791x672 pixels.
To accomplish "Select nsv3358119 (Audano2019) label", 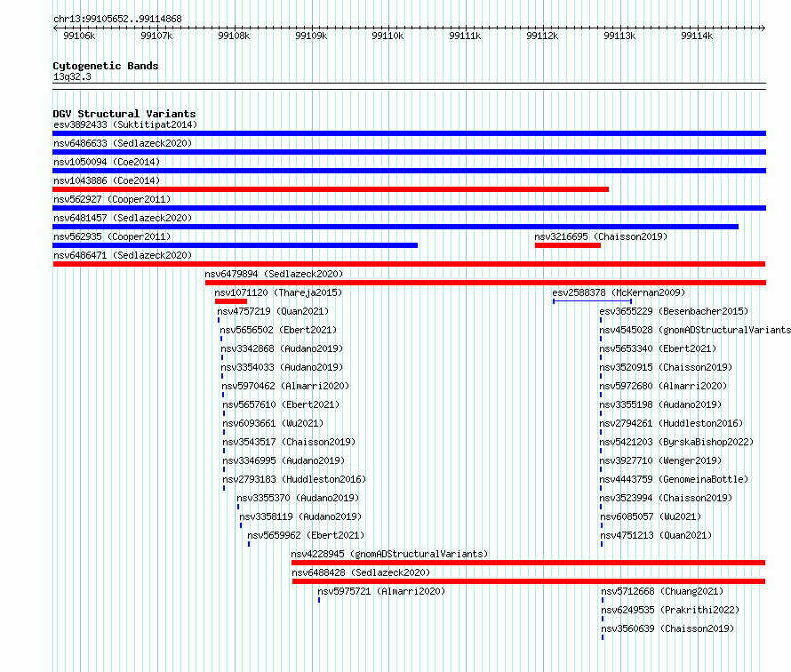I will [x=300, y=516].
